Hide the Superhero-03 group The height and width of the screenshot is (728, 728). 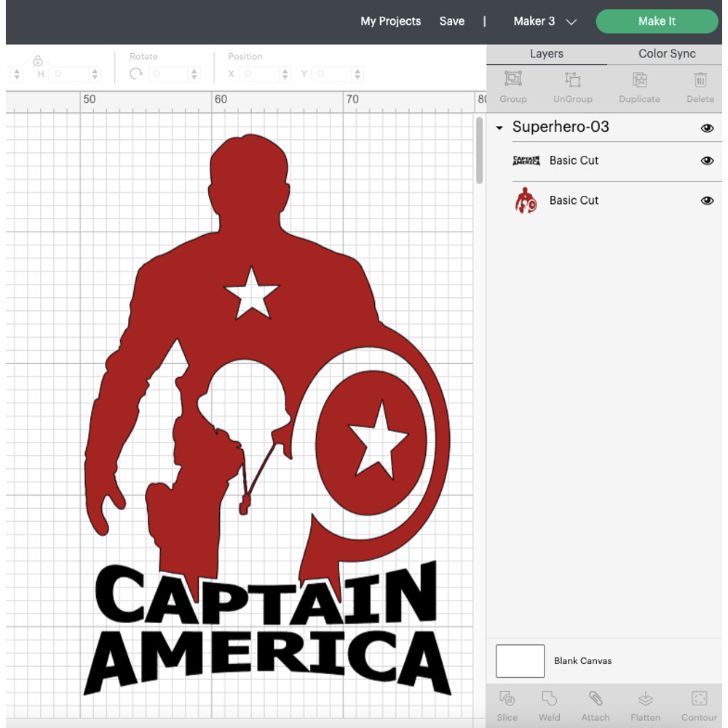coord(707,128)
